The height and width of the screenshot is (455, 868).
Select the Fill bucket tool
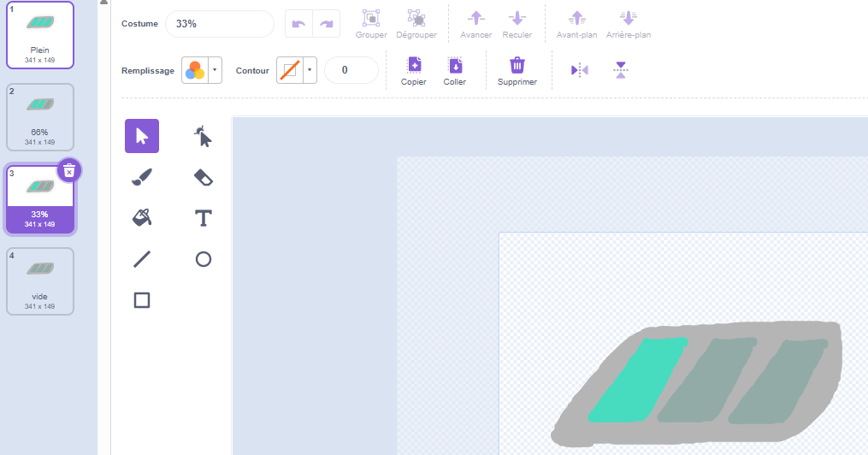(142, 217)
